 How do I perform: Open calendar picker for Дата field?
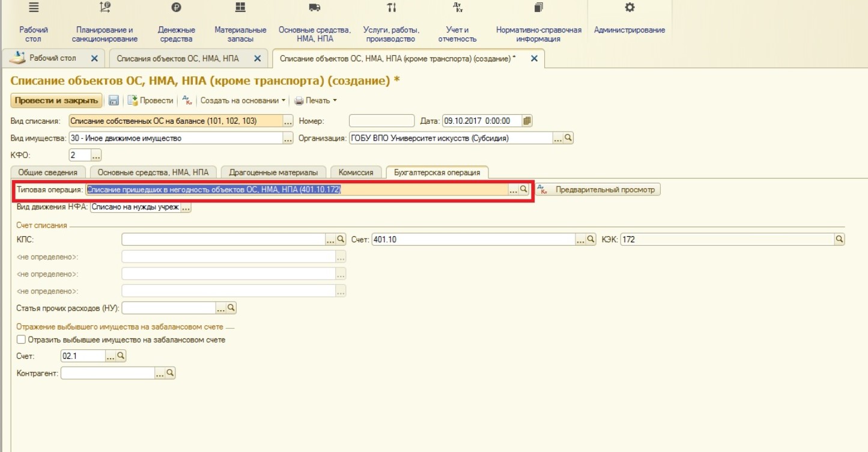coord(527,121)
